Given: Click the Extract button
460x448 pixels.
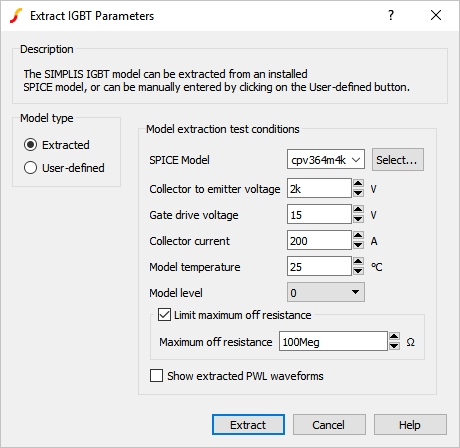Looking at the screenshot, I should pos(248,425).
